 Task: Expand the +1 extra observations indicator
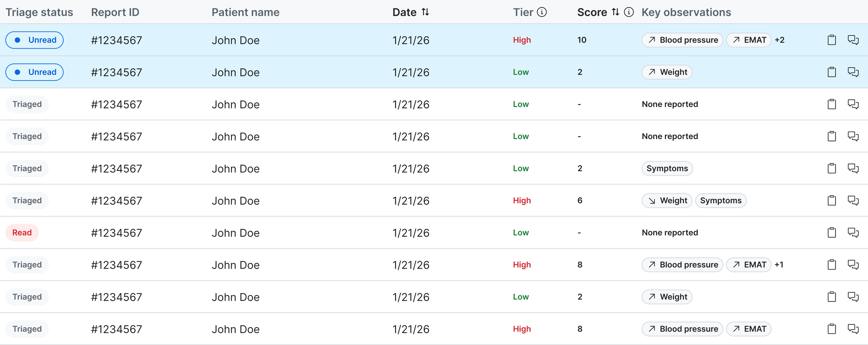(x=779, y=265)
